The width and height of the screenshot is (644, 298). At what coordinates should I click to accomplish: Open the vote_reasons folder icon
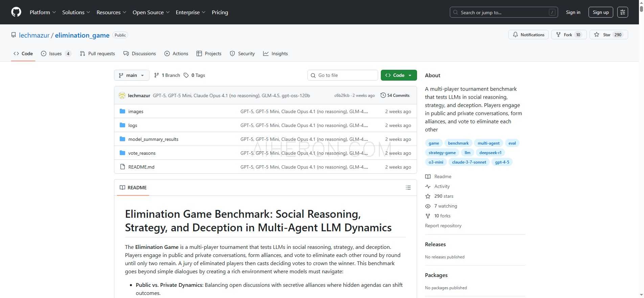(x=122, y=153)
